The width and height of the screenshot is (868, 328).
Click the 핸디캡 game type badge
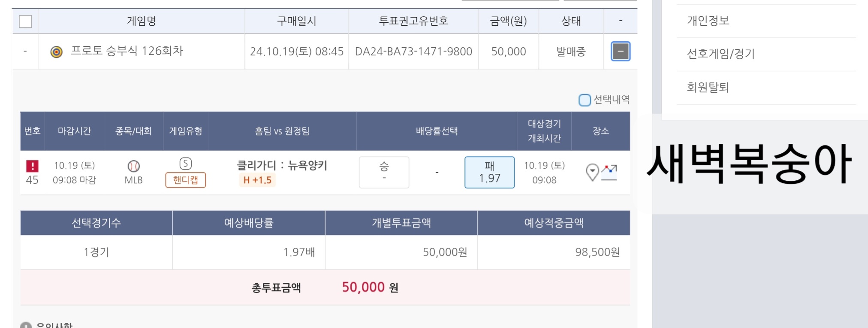[185, 180]
